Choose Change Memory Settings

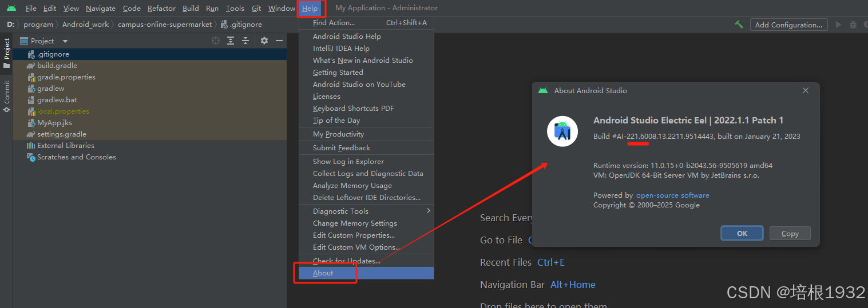pyautogui.click(x=366, y=223)
